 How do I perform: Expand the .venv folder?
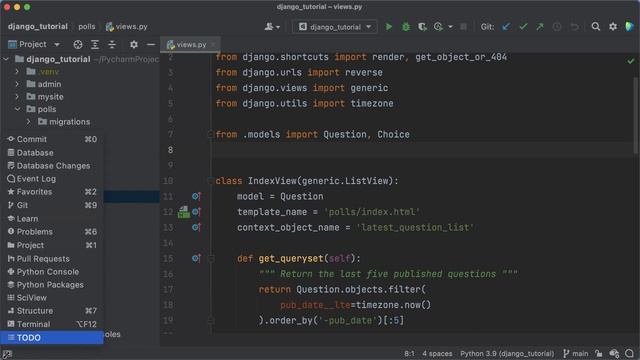tap(17, 72)
